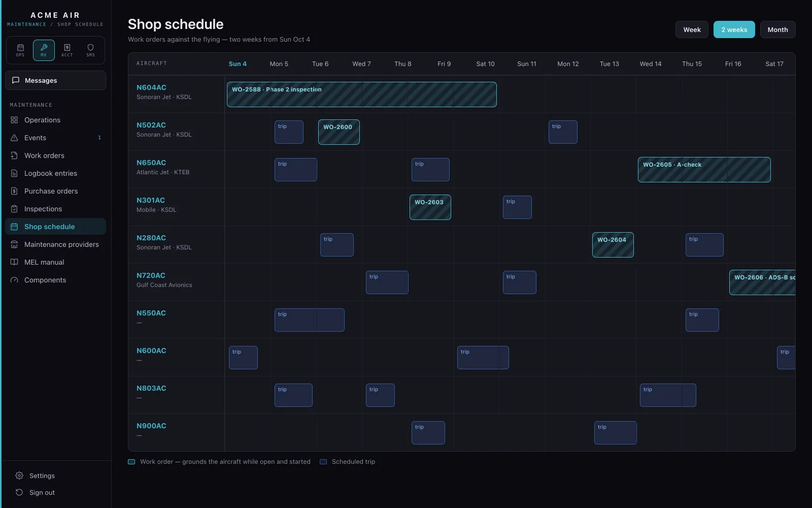Click the Work orders icon

(14, 155)
